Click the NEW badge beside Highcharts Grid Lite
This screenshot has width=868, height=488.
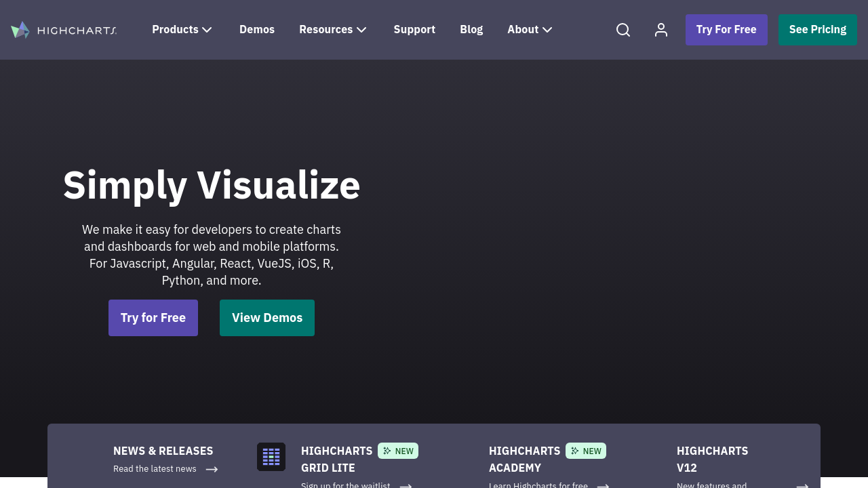coord(398,451)
